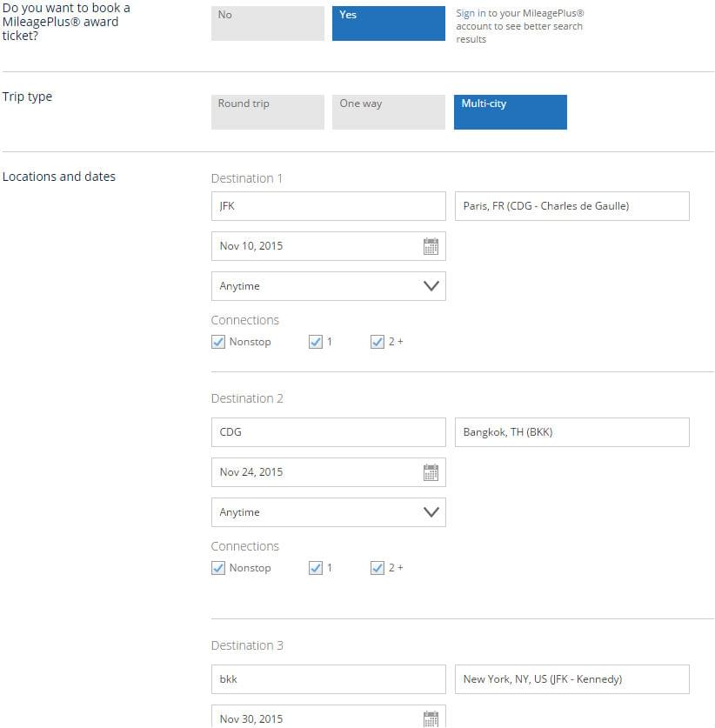Image resolution: width=715 pixels, height=728 pixels.
Task: Select Yes for MileagePlus award ticket
Action: (x=389, y=23)
